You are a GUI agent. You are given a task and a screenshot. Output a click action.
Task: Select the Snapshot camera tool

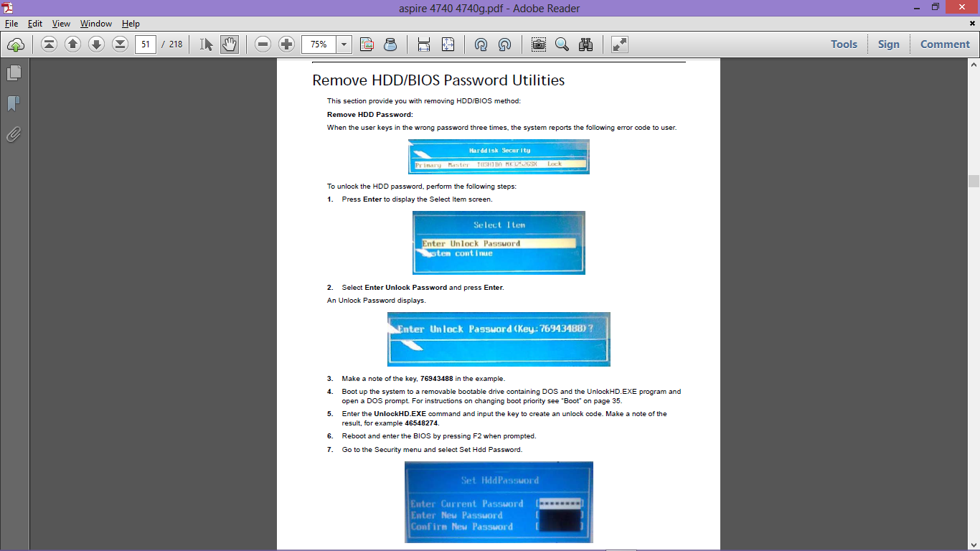coord(539,44)
